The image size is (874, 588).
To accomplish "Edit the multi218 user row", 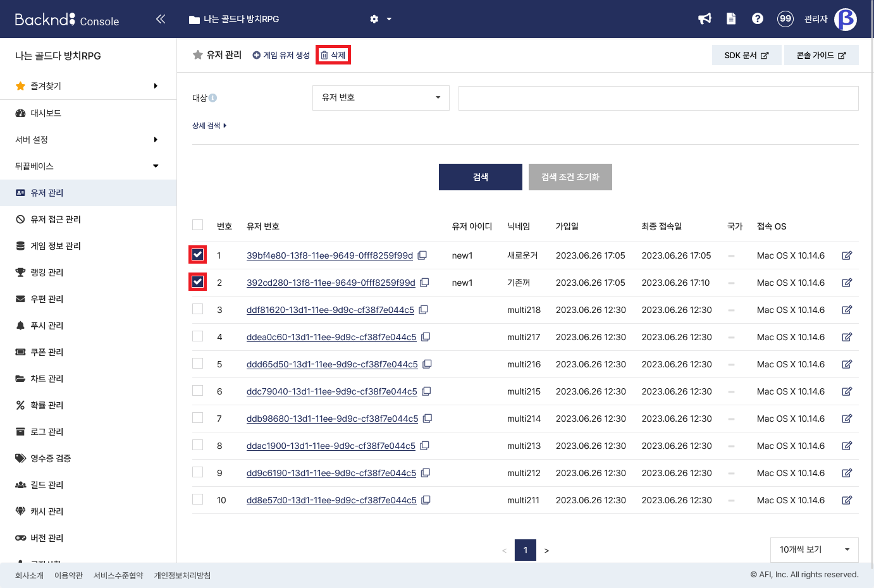I will (847, 310).
